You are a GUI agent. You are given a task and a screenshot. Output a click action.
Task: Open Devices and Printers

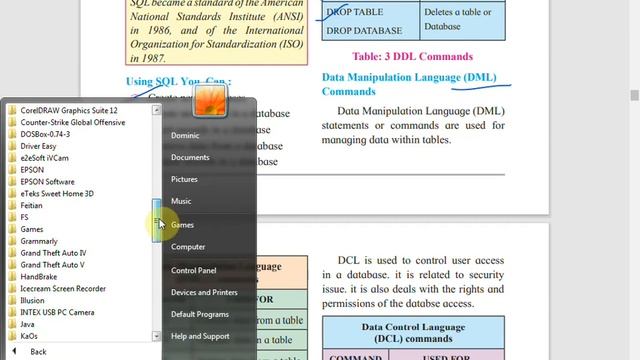pos(204,292)
